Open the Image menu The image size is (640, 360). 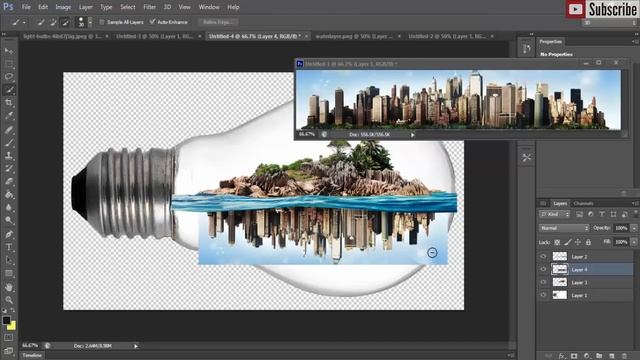pos(63,7)
